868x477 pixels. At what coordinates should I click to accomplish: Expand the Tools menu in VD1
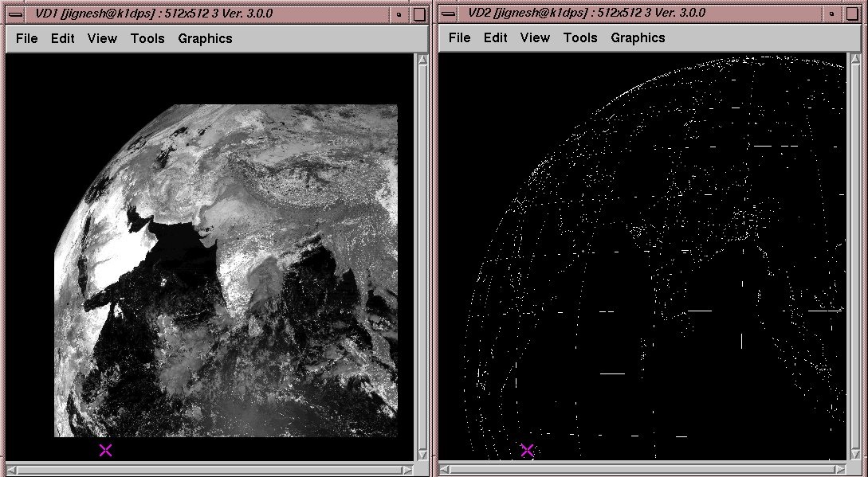click(x=147, y=38)
